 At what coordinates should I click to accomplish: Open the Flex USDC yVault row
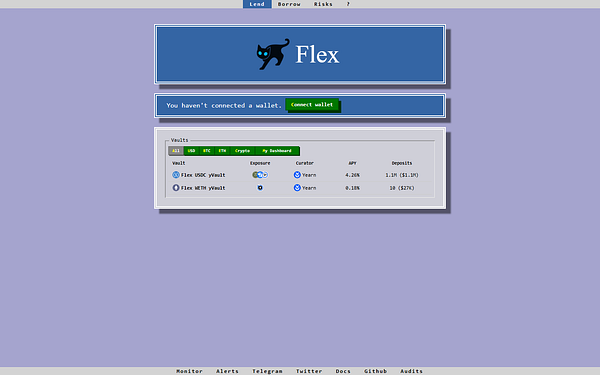(300, 175)
